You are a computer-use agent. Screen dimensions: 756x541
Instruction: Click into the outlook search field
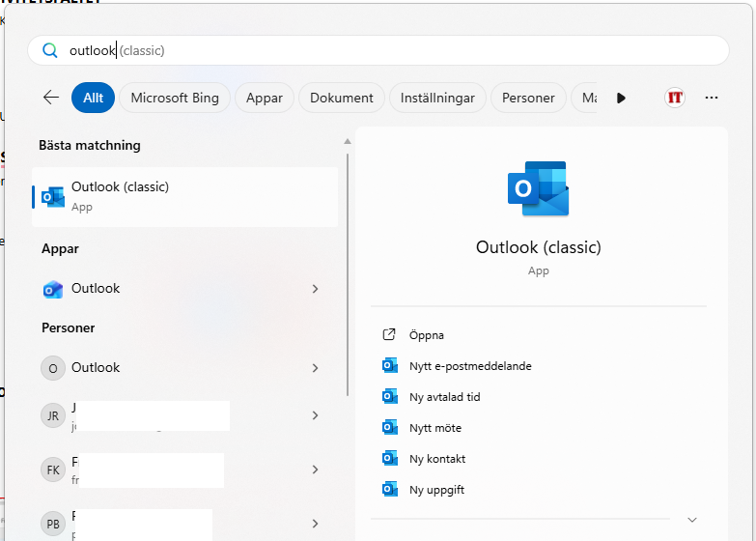coord(378,50)
